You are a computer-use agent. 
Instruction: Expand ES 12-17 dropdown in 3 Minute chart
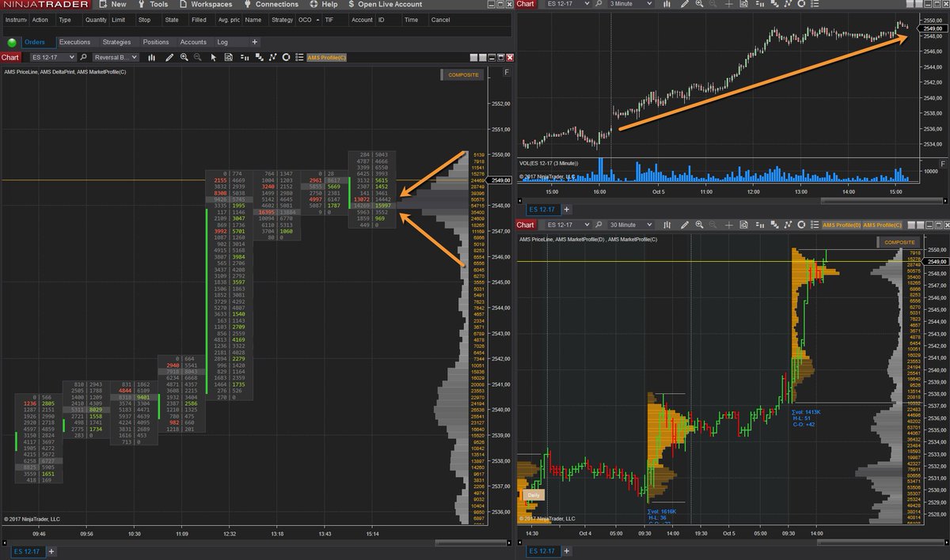(x=569, y=4)
